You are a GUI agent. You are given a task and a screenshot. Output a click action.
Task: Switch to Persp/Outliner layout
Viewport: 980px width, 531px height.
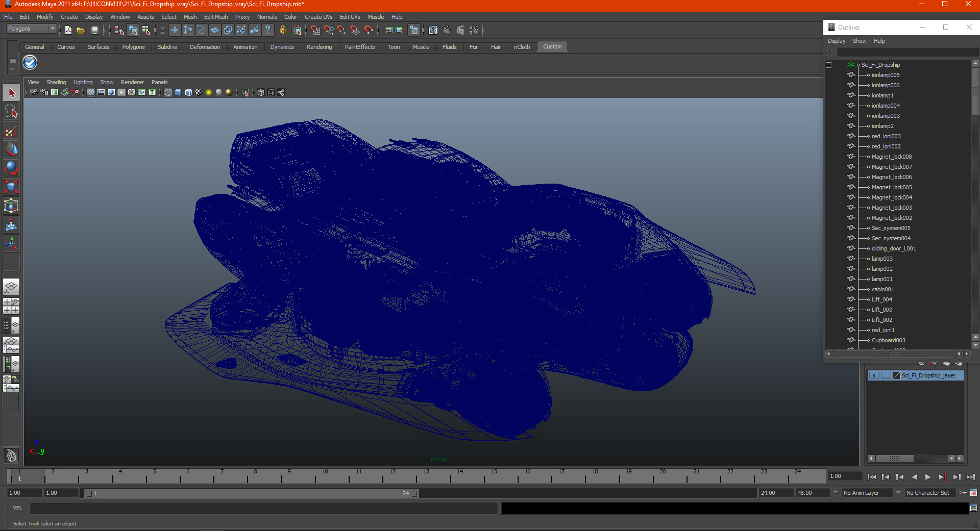11,325
